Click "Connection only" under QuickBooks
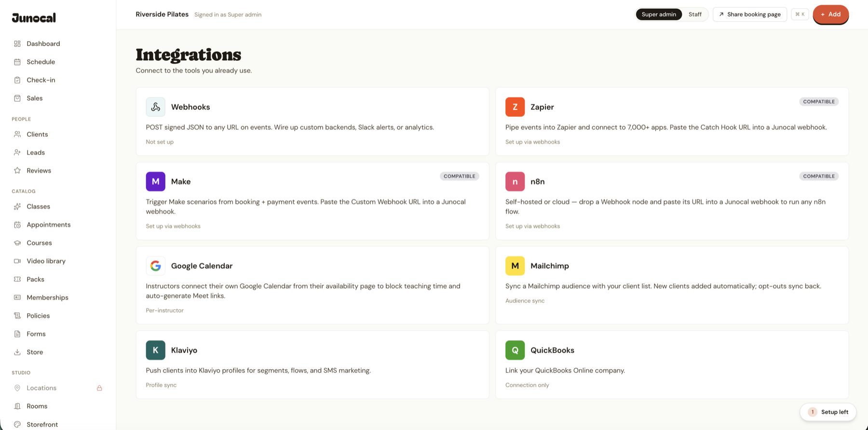 (x=527, y=385)
